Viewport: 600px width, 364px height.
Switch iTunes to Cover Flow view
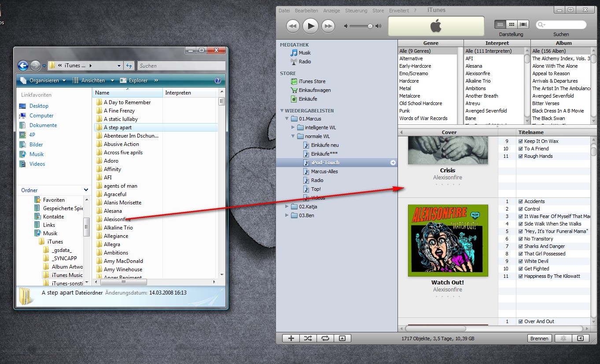point(523,25)
